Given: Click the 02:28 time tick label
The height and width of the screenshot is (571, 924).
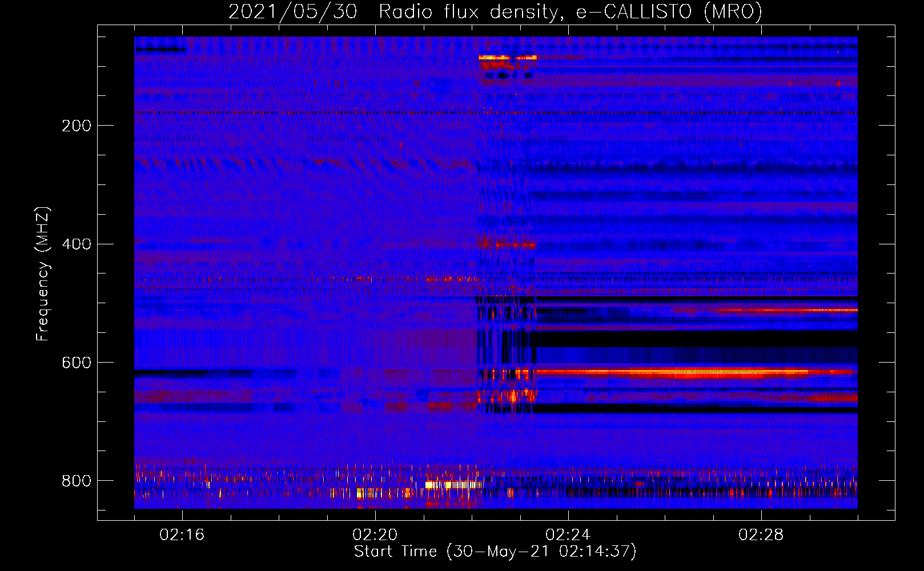Looking at the screenshot, I should click(761, 535).
